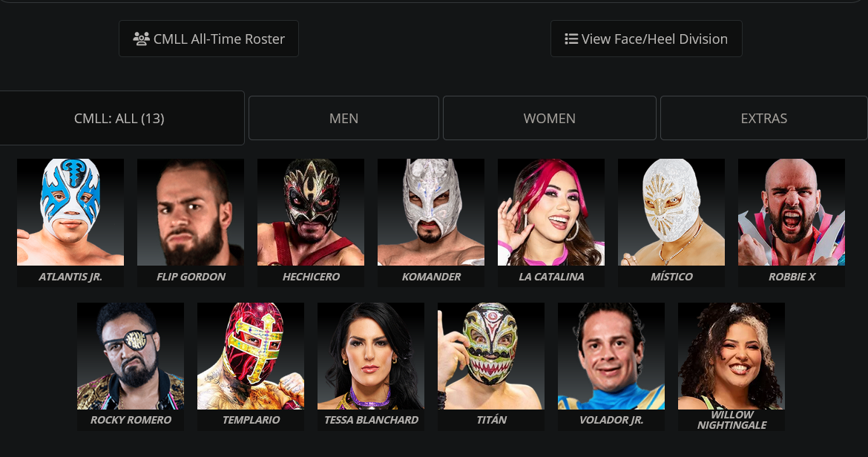Open Atlantis Jr. portrait thumbnail
Screen dimensions: 868x457
(x=70, y=212)
